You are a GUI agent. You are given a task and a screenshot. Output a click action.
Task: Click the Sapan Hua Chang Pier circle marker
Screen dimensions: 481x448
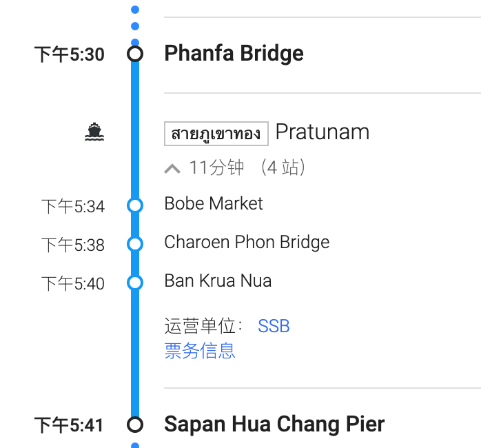(135, 424)
